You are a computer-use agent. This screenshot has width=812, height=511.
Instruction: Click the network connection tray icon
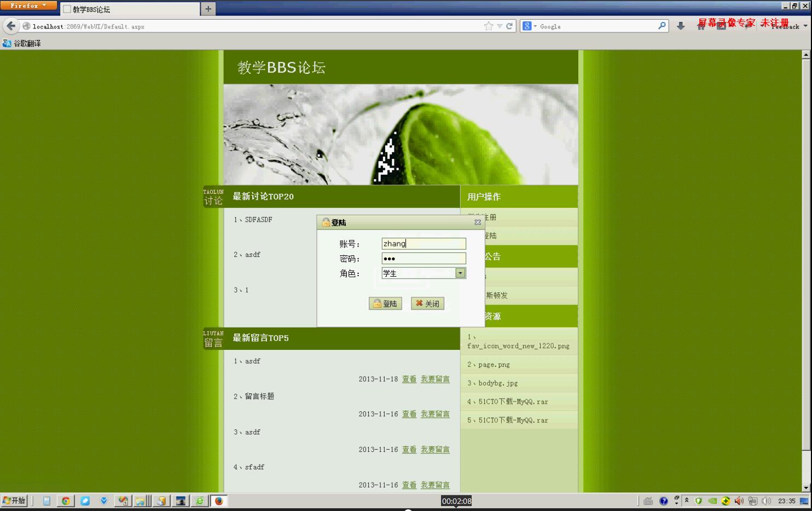tap(753, 501)
